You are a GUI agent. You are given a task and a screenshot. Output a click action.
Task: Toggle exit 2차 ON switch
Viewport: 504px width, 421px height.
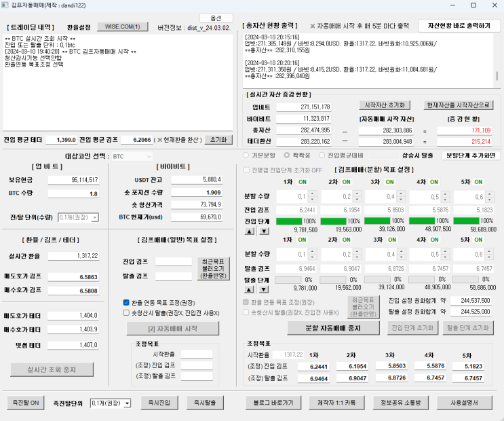coord(346,240)
